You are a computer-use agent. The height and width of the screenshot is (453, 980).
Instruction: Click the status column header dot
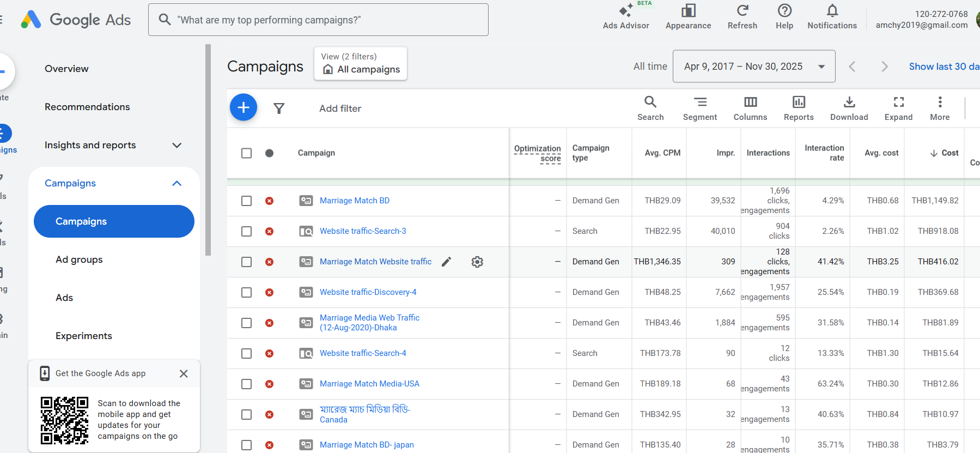(269, 153)
